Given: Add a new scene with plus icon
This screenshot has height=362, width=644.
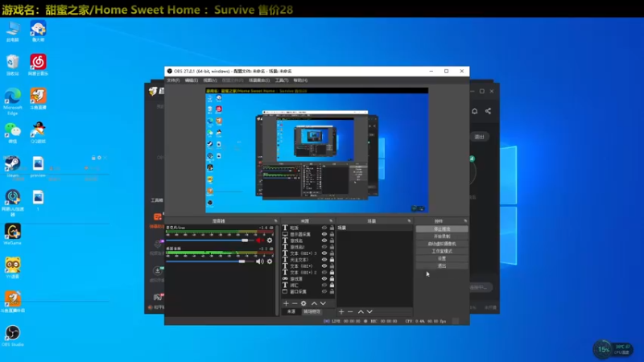Looking at the screenshot, I should (x=341, y=312).
